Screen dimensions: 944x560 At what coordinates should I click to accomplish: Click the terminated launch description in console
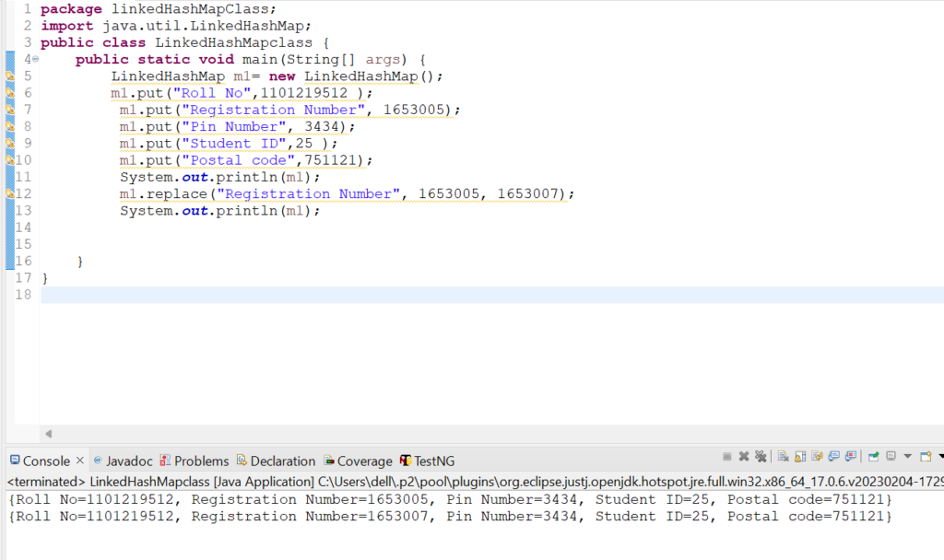click(x=475, y=482)
